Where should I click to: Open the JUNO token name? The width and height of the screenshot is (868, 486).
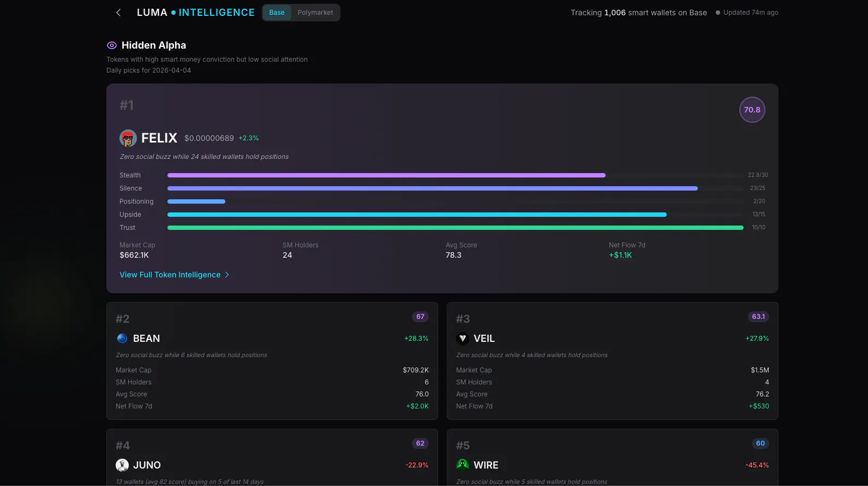147,465
